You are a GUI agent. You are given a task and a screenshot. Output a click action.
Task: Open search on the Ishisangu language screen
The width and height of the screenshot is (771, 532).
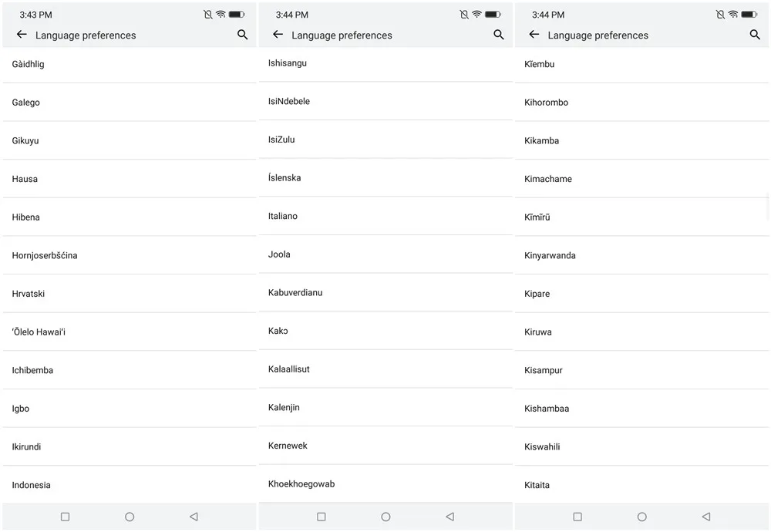(x=499, y=35)
